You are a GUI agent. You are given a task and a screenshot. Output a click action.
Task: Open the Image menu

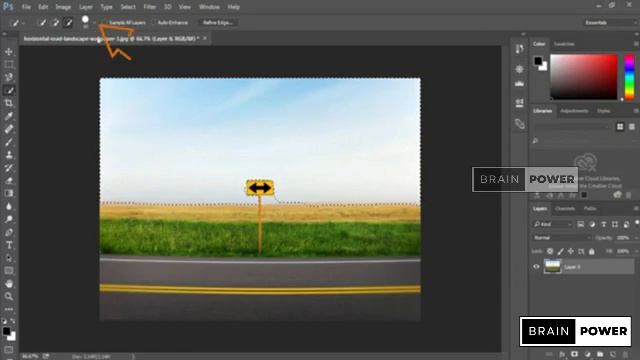tap(63, 7)
